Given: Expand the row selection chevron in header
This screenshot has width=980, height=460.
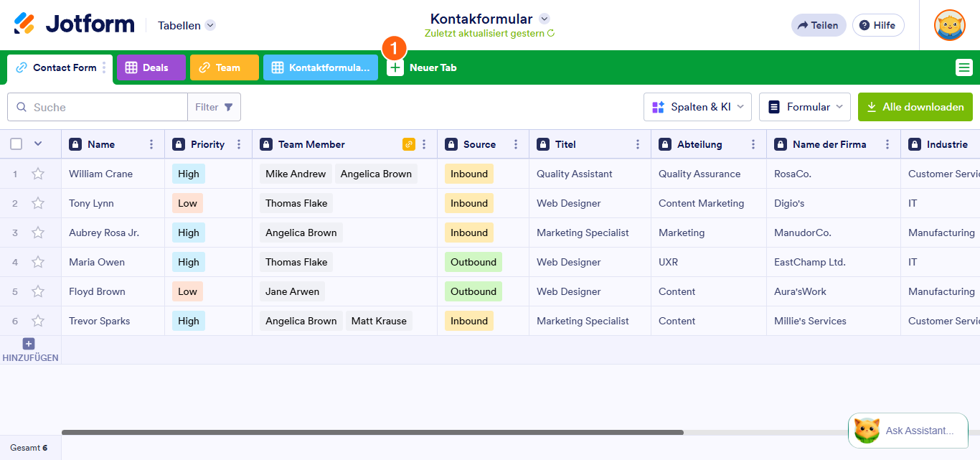Looking at the screenshot, I should click(x=38, y=144).
